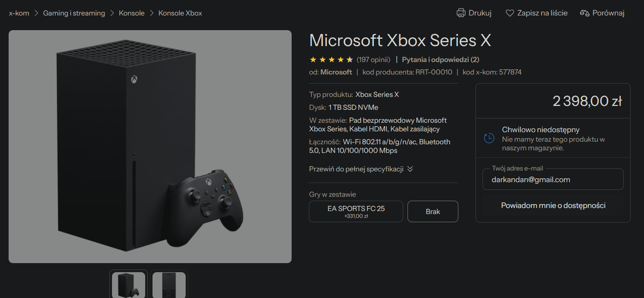This screenshot has width=644, height=298.
Task: Click the star rating icons
Action: pyautogui.click(x=331, y=59)
